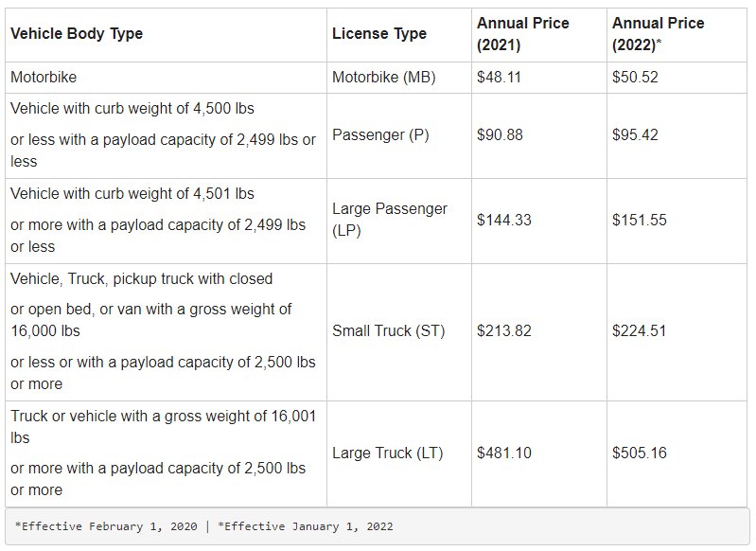Select the Passenger (P) license cell
The height and width of the screenshot is (551, 756).
point(399,135)
